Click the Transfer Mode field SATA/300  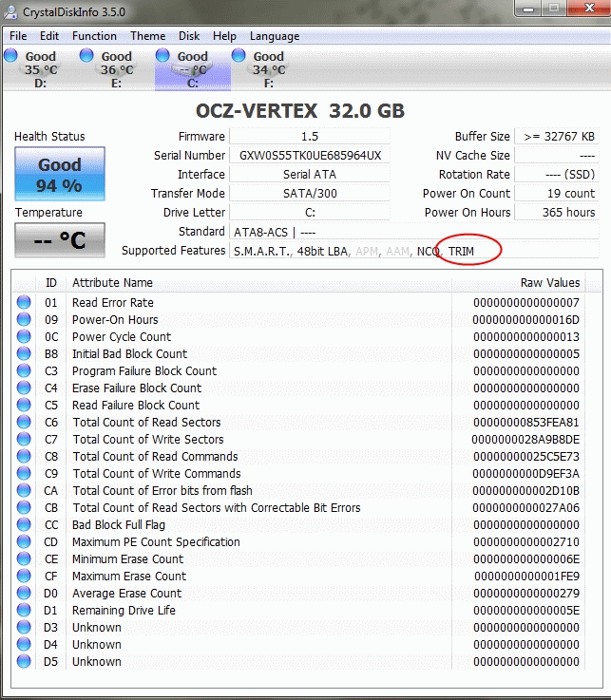coord(310,194)
